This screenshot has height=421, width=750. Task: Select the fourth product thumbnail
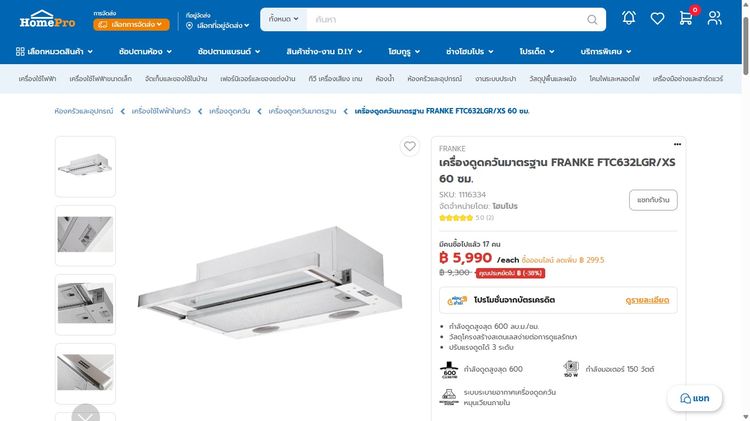click(85, 373)
